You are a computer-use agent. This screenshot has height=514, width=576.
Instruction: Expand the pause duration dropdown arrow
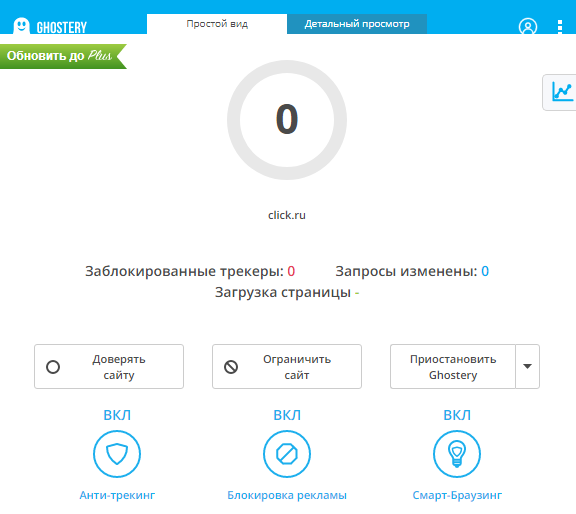(x=528, y=366)
